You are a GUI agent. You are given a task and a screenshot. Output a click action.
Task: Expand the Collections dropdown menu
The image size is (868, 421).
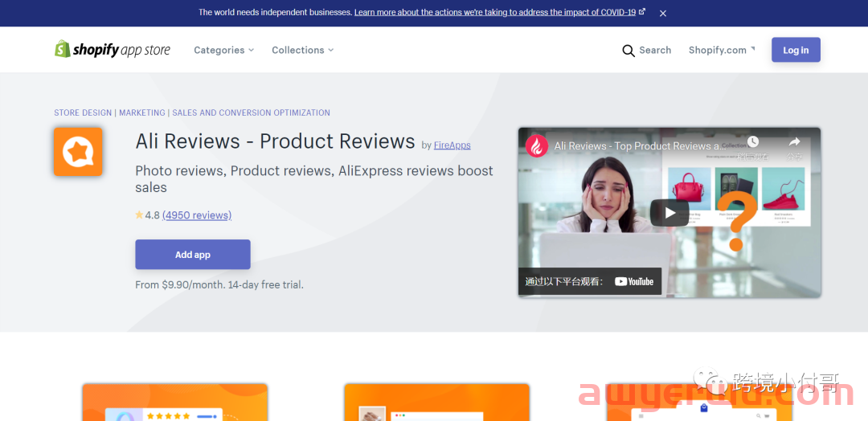[x=303, y=50]
